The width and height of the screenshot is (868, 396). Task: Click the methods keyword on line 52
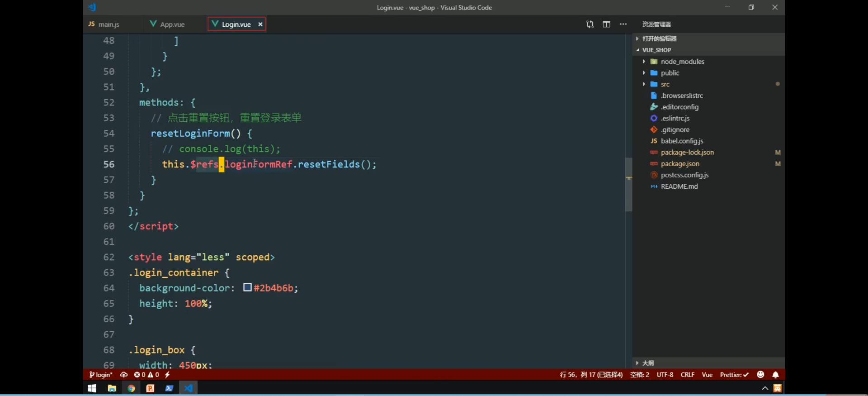tap(159, 103)
